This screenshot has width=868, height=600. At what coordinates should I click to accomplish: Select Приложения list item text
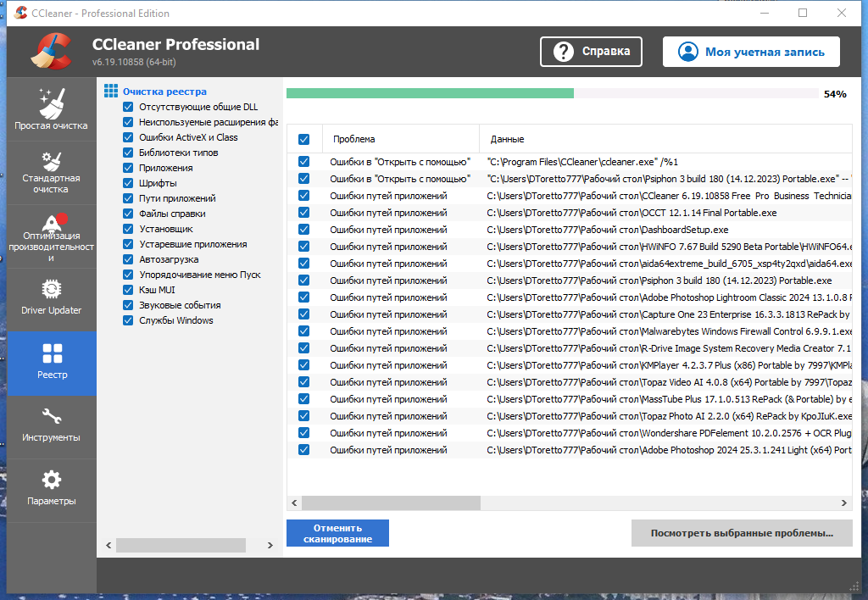166,168
